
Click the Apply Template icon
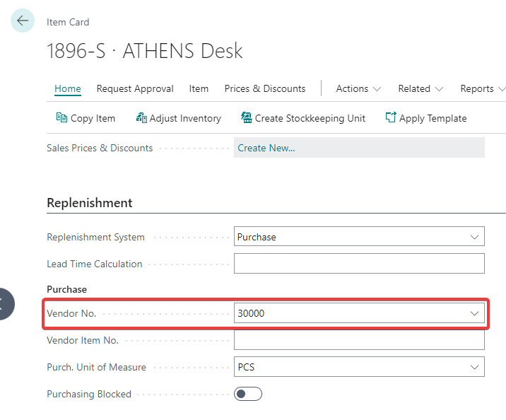point(391,118)
